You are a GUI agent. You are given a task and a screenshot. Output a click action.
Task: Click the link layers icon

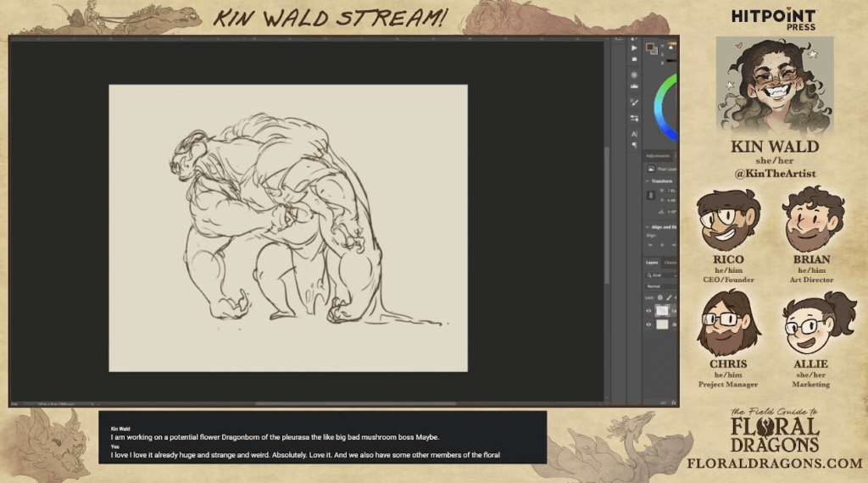(x=662, y=402)
